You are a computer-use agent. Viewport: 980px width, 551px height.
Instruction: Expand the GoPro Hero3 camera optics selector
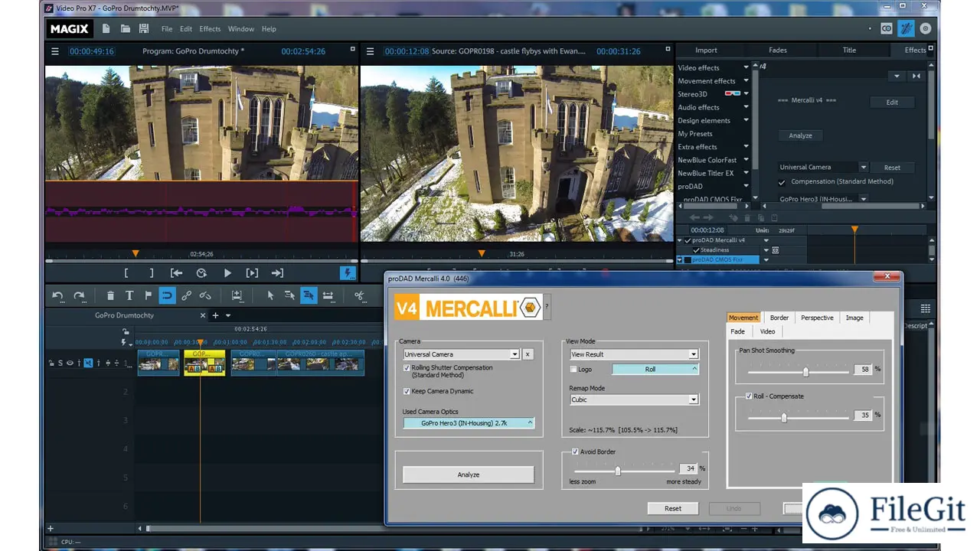click(468, 422)
